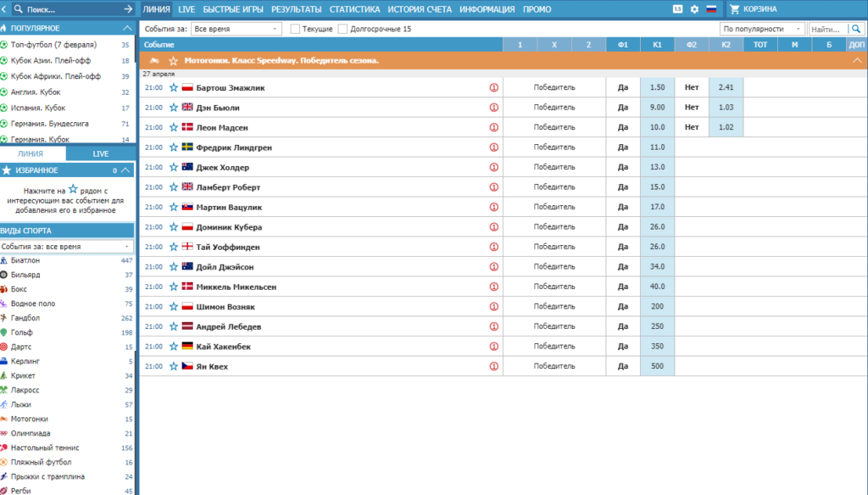Viewport: 868px width, 495px height.
Task: Open info icon for Дэн Бьюли
Action: 494,108
